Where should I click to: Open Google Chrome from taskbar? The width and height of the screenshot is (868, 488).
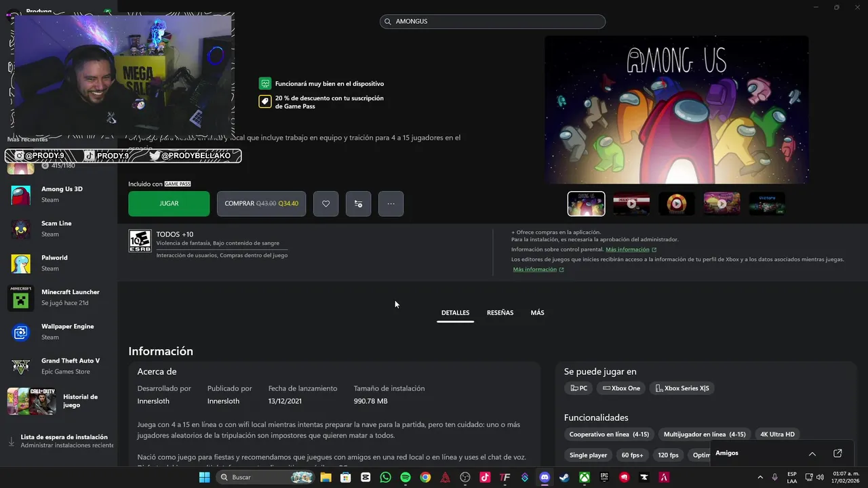click(425, 477)
